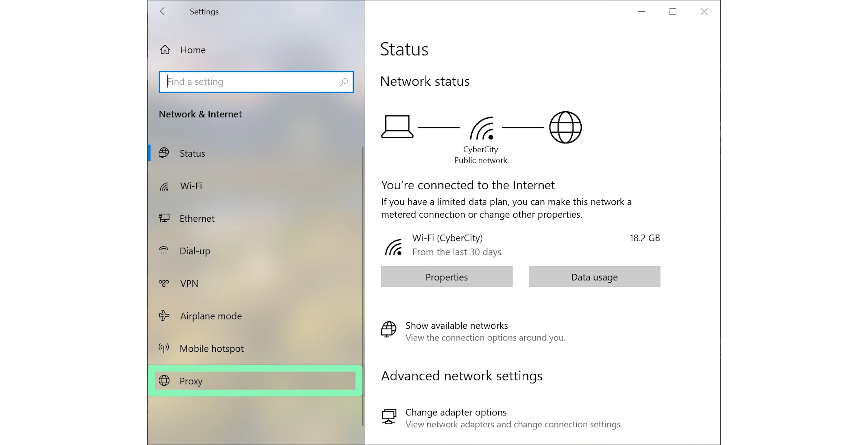Select the Status menu item

click(x=256, y=153)
